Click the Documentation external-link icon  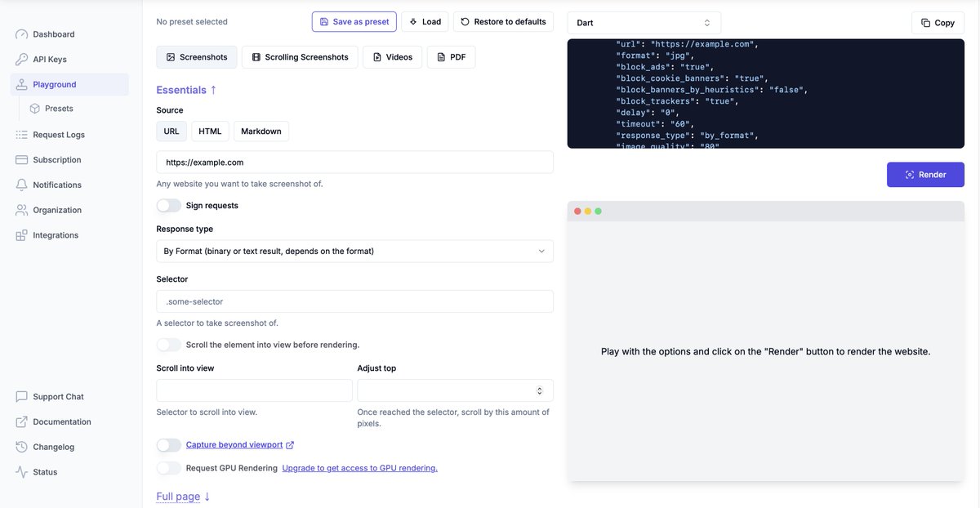21,422
